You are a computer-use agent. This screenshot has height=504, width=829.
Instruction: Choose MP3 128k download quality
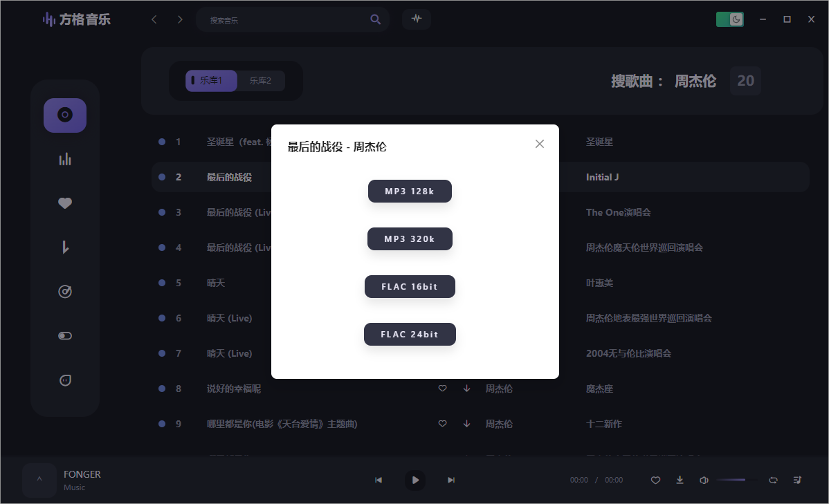(410, 192)
